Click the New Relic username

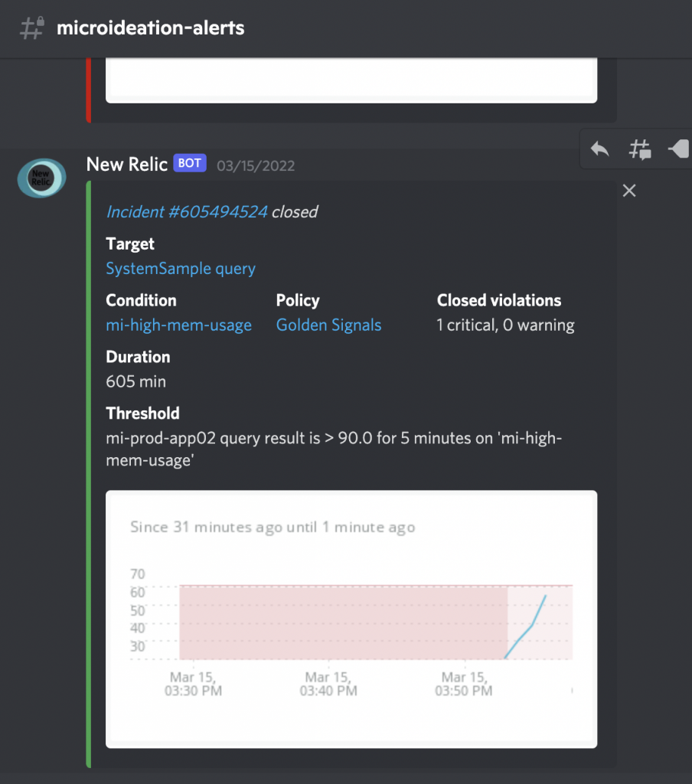[x=126, y=164]
